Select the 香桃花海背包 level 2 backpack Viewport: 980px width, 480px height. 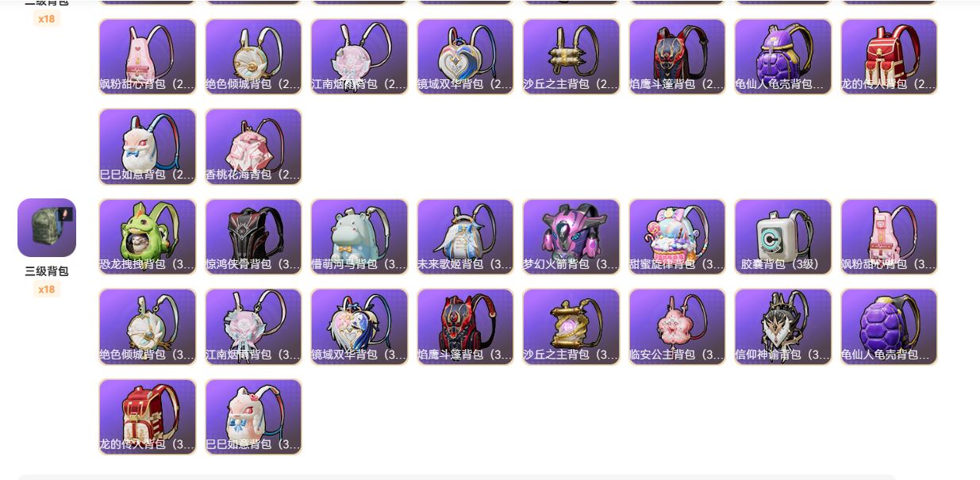pyautogui.click(x=253, y=147)
